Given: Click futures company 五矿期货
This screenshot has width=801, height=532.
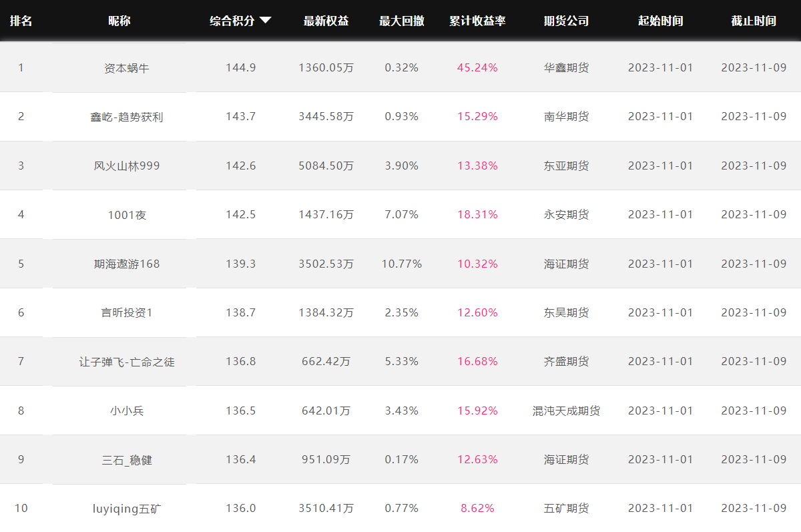Looking at the screenshot, I should coord(566,508).
